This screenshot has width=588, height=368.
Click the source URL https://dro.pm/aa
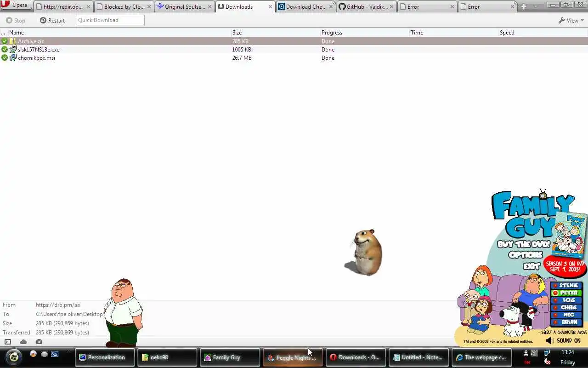click(x=58, y=305)
